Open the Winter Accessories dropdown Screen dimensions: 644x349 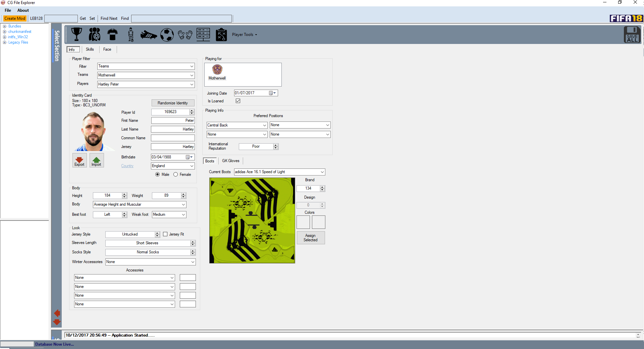coord(151,262)
